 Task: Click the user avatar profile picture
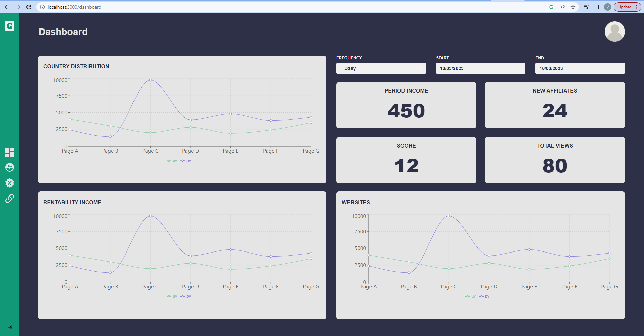(x=614, y=32)
